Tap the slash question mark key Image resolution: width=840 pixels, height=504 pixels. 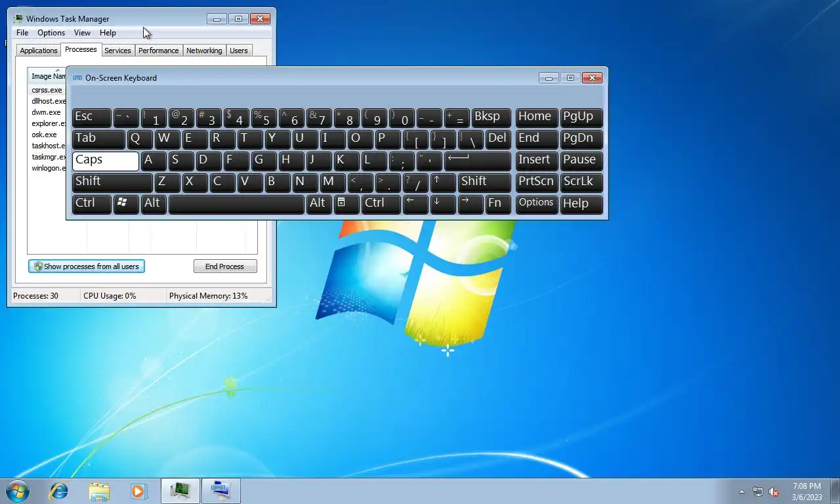(x=415, y=182)
